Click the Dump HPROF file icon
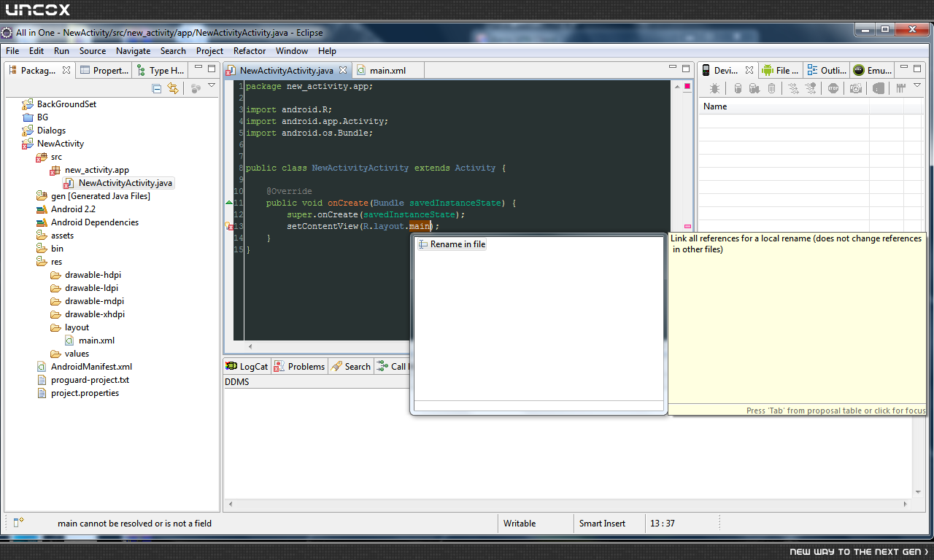 tap(754, 88)
